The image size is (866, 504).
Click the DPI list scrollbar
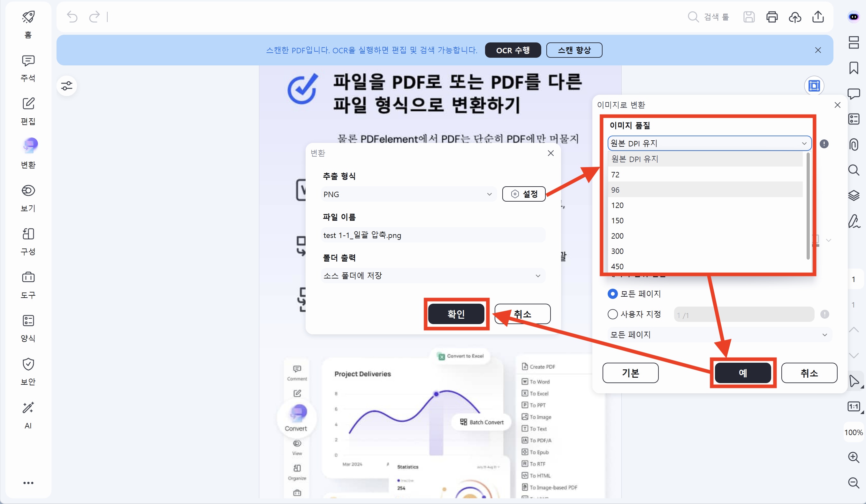[808, 206]
